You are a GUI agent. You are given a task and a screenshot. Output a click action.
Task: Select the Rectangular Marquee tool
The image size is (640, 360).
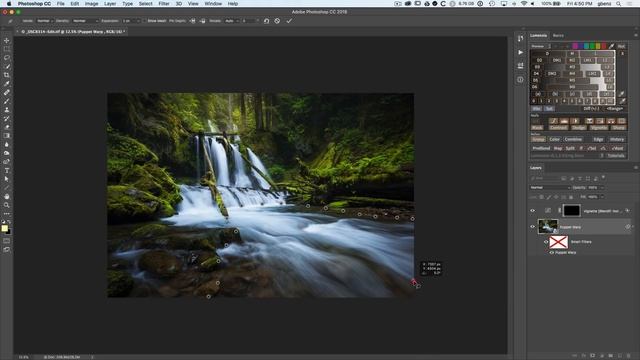coord(7,49)
